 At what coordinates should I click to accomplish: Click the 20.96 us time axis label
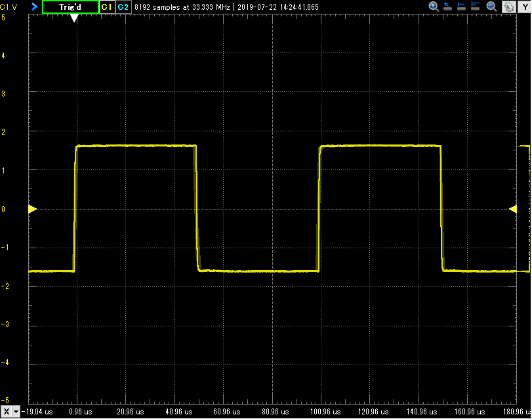coord(131,412)
